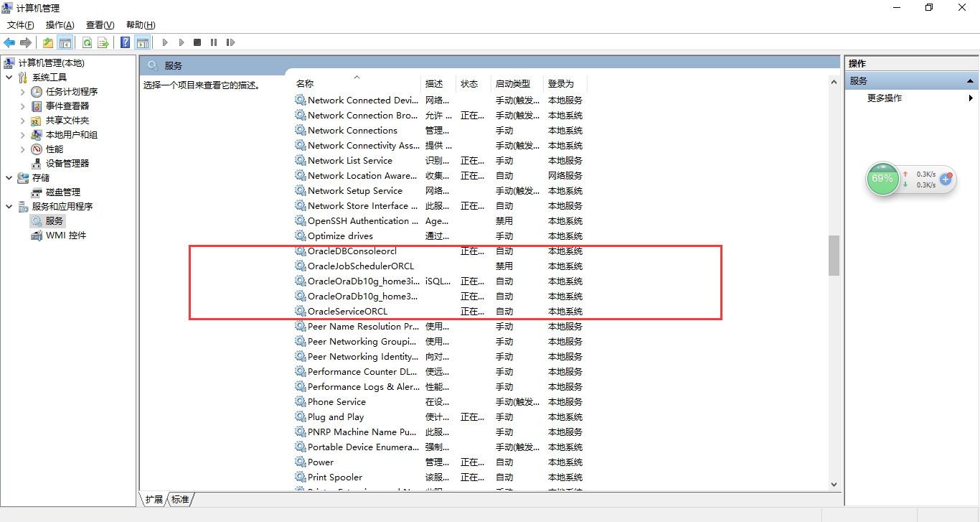
Task: Expand the 共享文件夹 tree node
Action: (x=22, y=121)
